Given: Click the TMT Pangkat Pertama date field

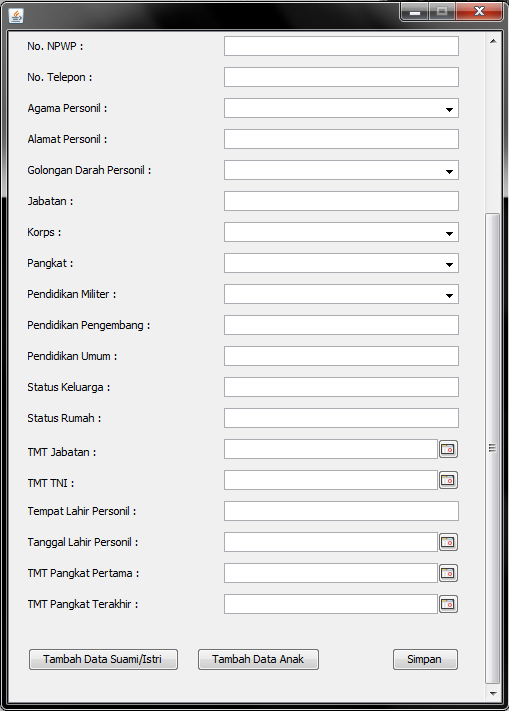Looking at the screenshot, I should tap(331, 573).
